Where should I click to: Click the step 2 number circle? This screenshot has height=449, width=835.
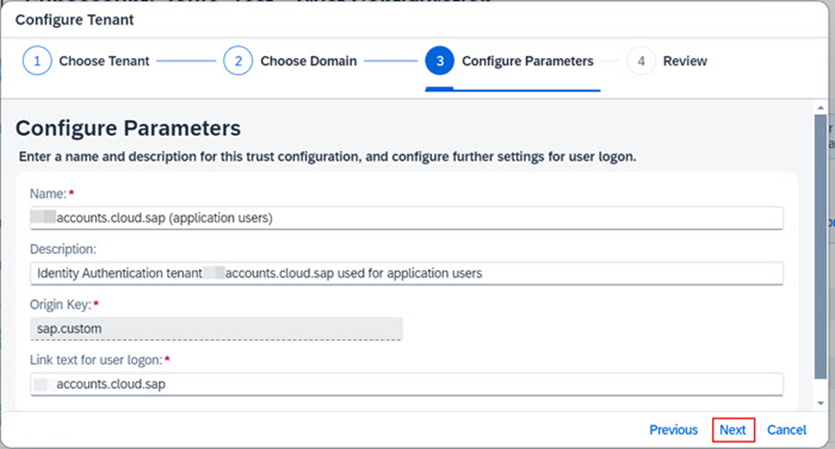[x=238, y=61]
